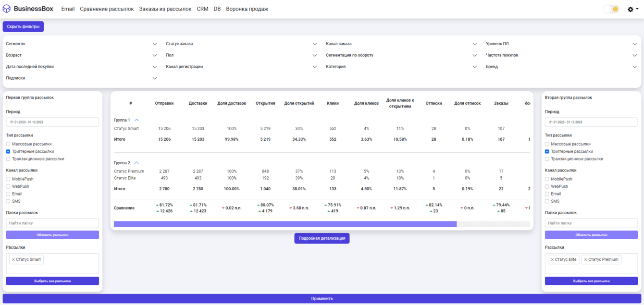Enable Массовые рассылки in first group

(x=8, y=144)
